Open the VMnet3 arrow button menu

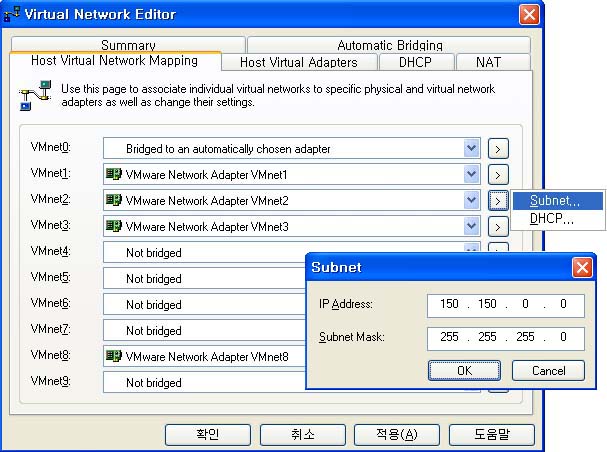(x=498, y=227)
